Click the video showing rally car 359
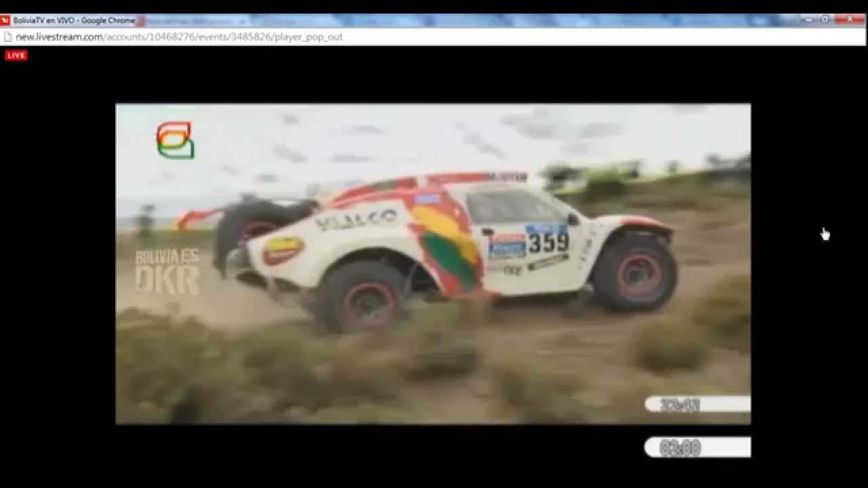 [433, 264]
